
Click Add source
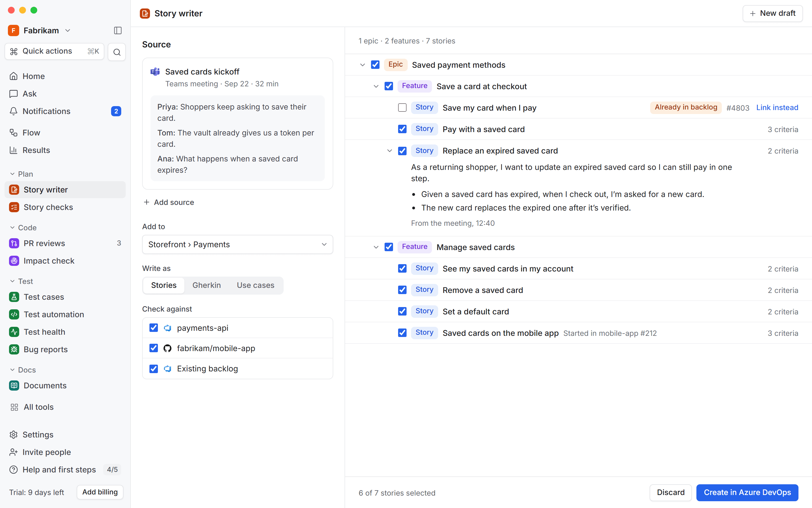tap(169, 202)
